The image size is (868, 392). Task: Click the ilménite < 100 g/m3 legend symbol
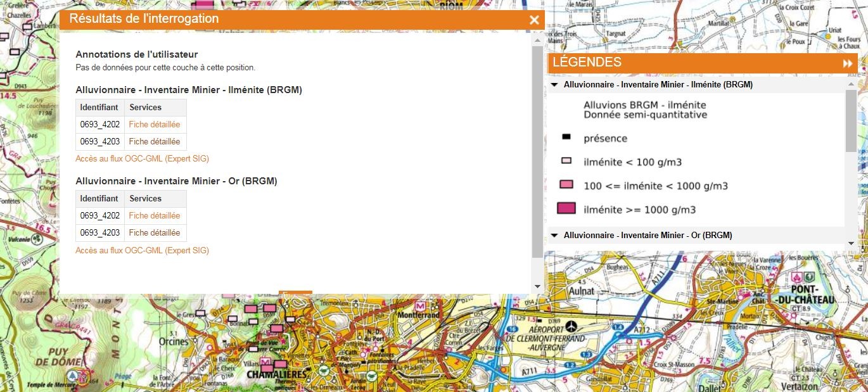tap(566, 161)
